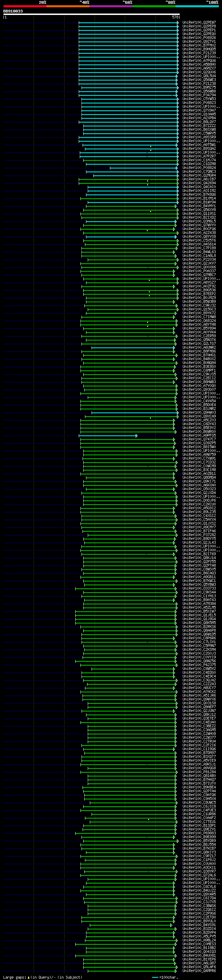Open hit UniRef100_Q9ZTV1 label
This screenshot has width=222, height=980.
[199, 41]
